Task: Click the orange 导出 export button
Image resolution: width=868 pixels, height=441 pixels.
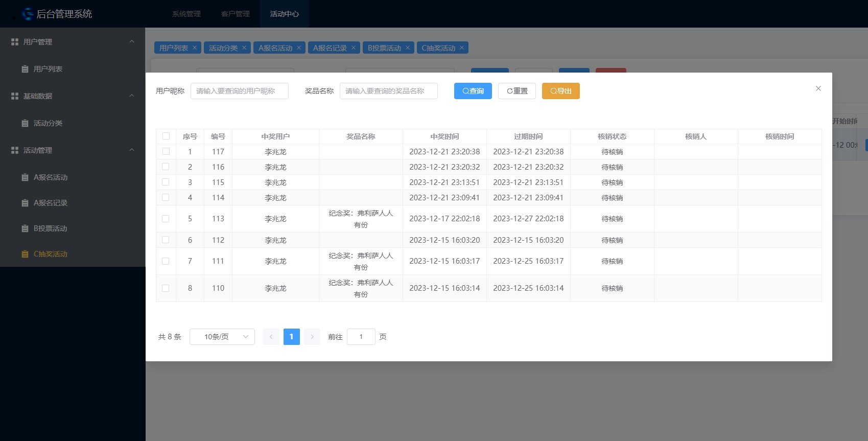Action: pyautogui.click(x=560, y=91)
